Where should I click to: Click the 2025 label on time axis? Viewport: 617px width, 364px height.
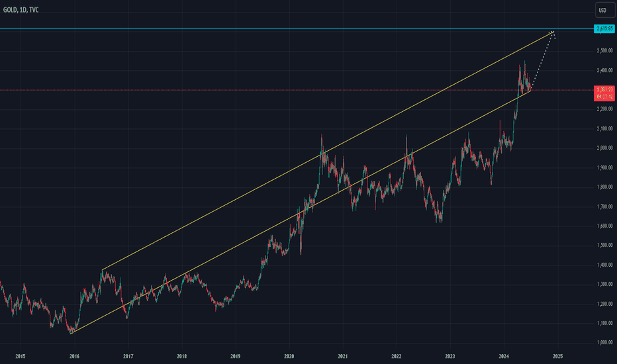557,357
